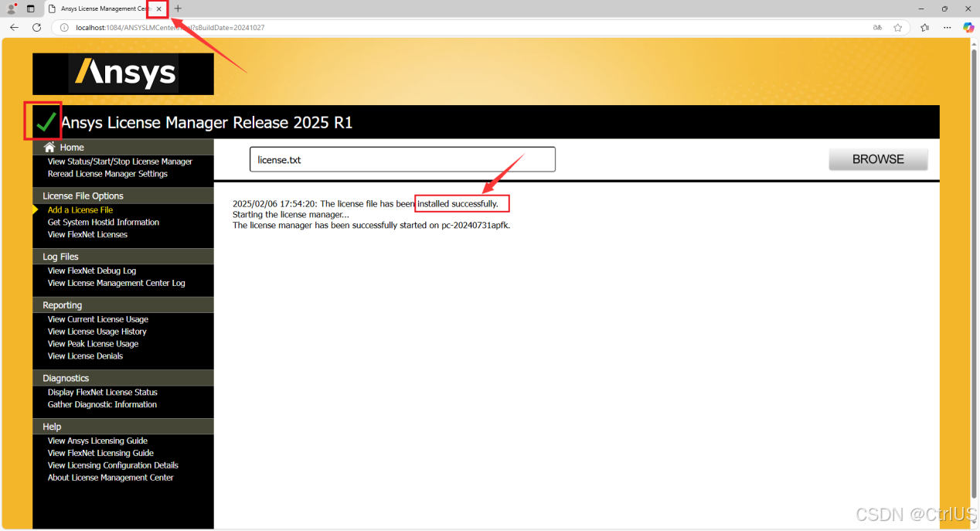
Task: Click the 'successfully started on pc-20240731apfk' line
Action: click(372, 226)
